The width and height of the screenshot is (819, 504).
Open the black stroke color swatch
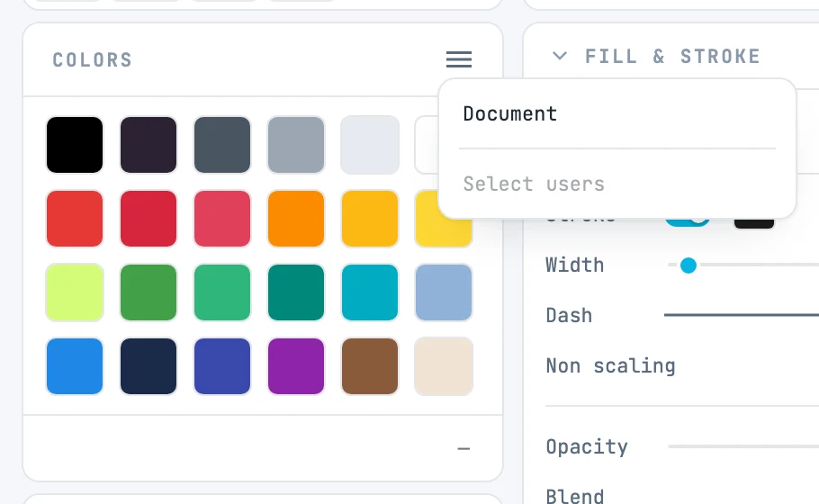tap(753, 223)
